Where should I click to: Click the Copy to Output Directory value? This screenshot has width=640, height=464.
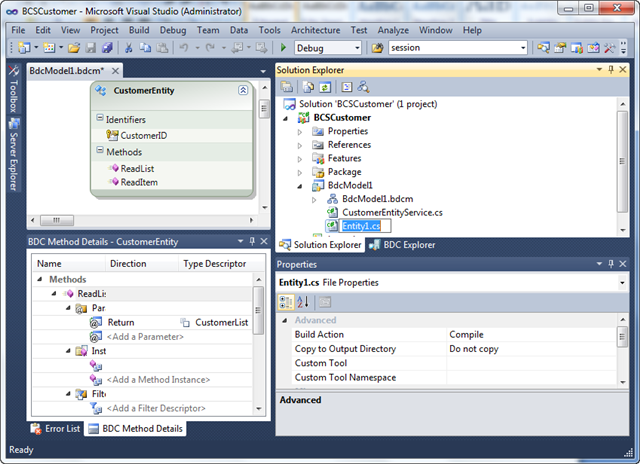tap(531, 349)
